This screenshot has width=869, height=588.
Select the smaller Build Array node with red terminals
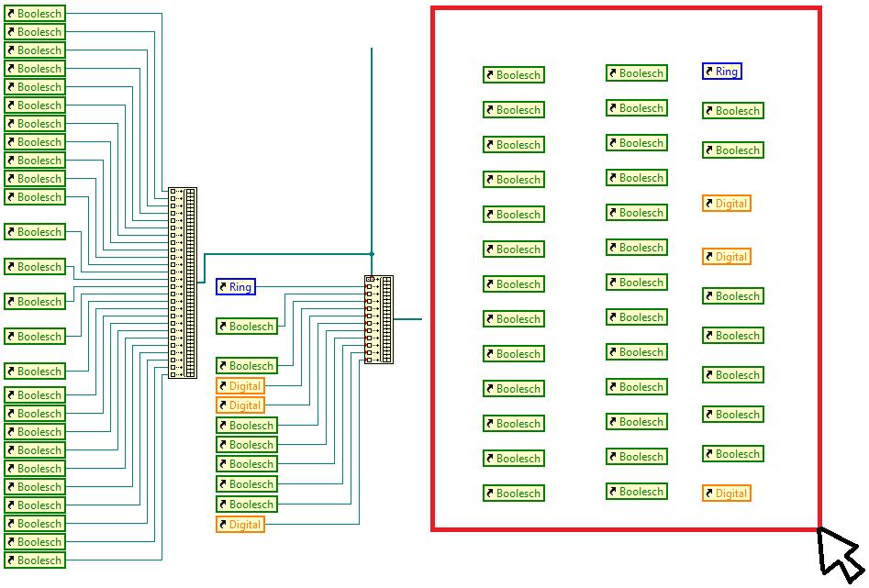coord(379,320)
